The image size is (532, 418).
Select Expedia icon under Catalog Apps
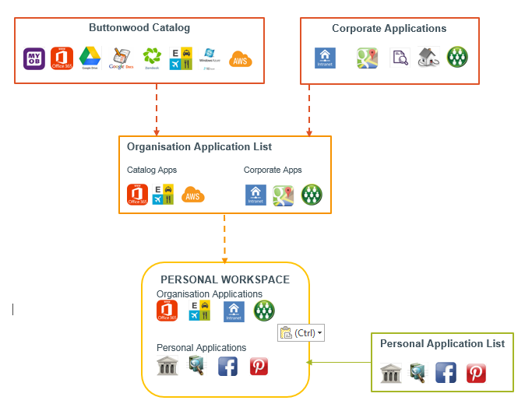pos(163,195)
